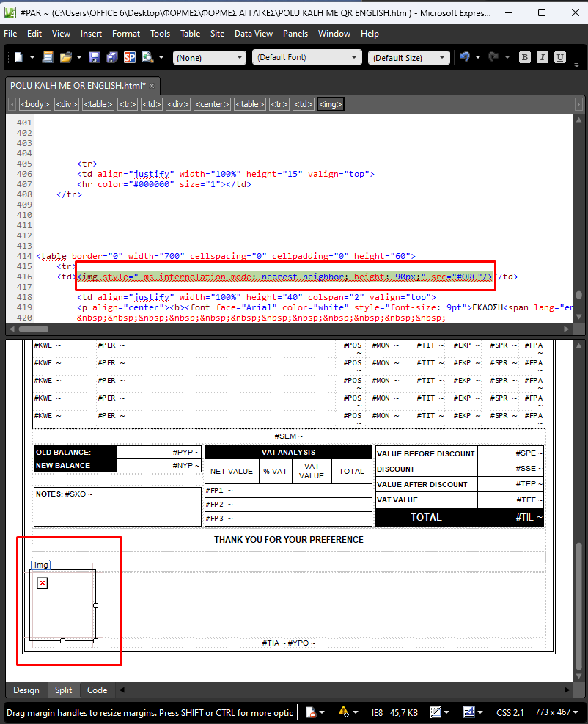The image size is (588, 724).
Task: Open the Panels menu
Action: coord(295,34)
